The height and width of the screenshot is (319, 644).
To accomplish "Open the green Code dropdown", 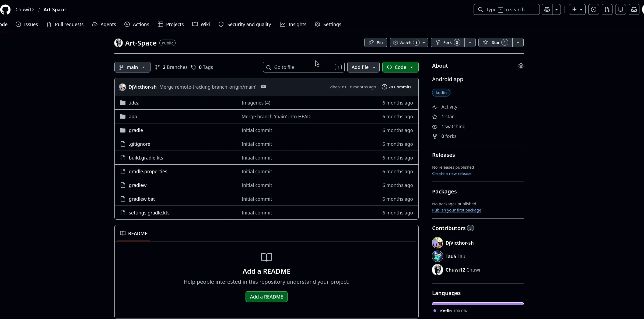I will [x=400, y=67].
